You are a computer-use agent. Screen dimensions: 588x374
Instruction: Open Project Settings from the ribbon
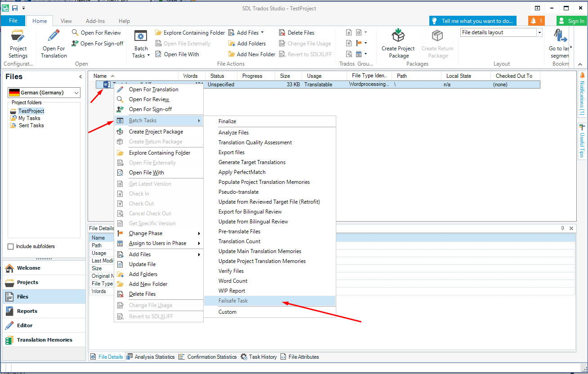point(18,44)
